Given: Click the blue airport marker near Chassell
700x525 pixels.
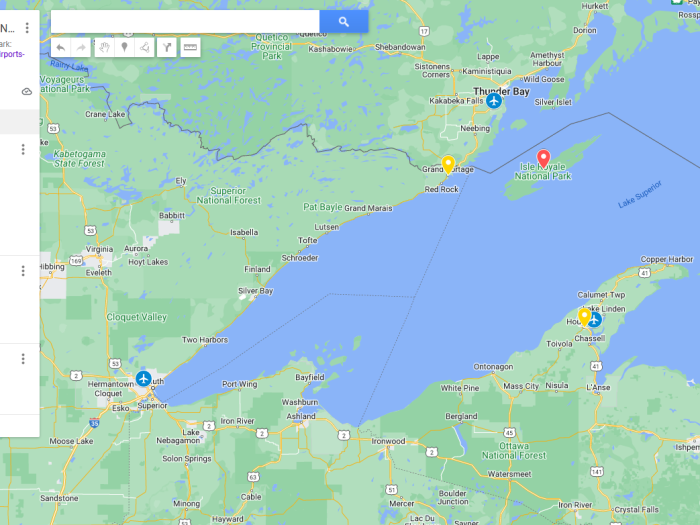Looking at the screenshot, I should click(595, 320).
